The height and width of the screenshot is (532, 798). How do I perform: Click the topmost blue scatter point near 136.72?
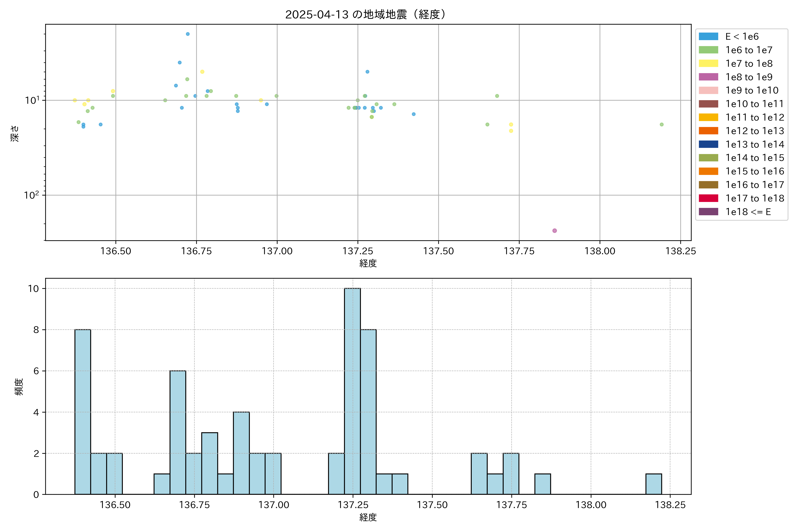[188, 34]
